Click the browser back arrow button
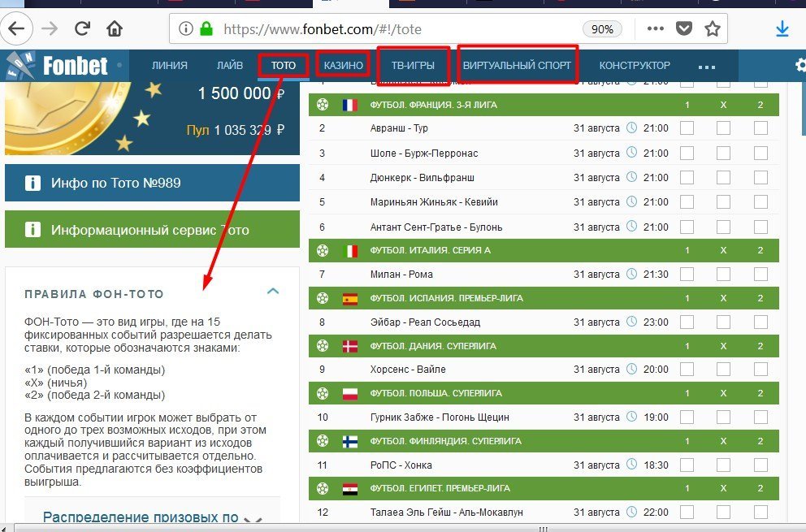 coord(16,29)
